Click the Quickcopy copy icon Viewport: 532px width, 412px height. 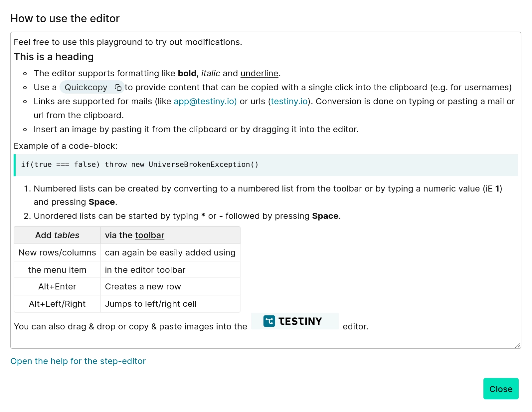tap(118, 88)
